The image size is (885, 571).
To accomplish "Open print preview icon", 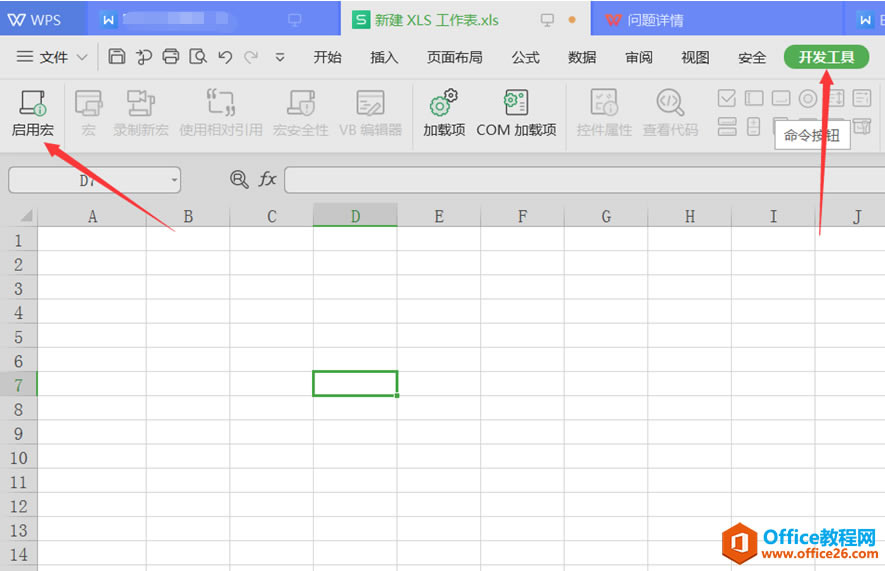I will [198, 56].
